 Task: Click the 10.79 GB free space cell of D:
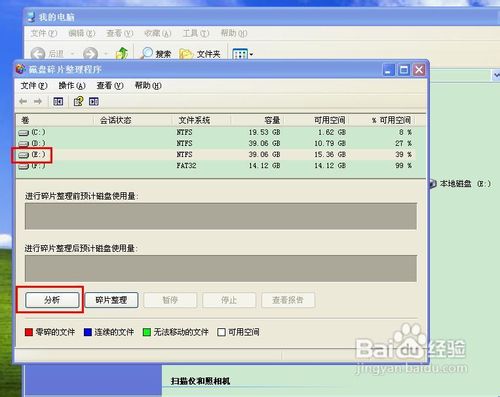[x=330, y=143]
